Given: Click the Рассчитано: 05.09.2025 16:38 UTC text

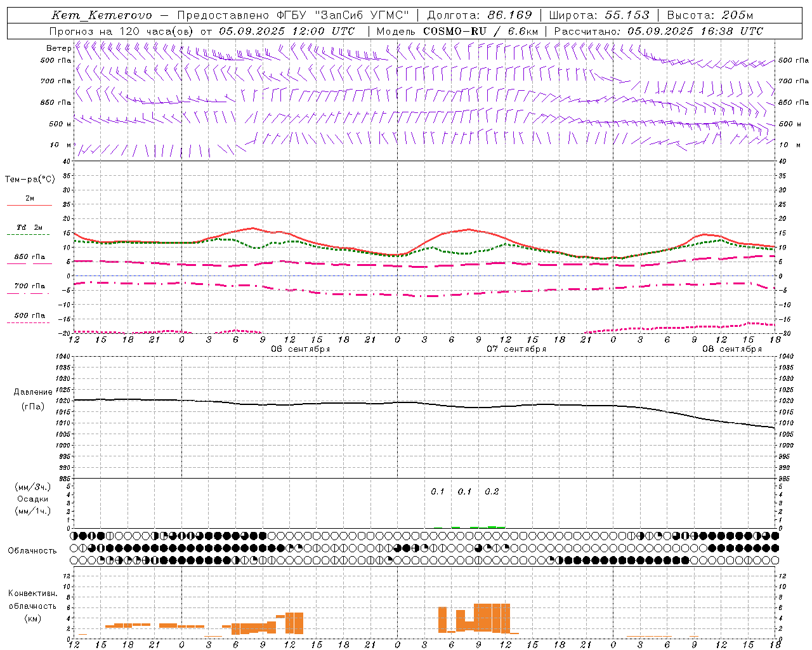Looking at the screenshot, I should [x=658, y=31].
